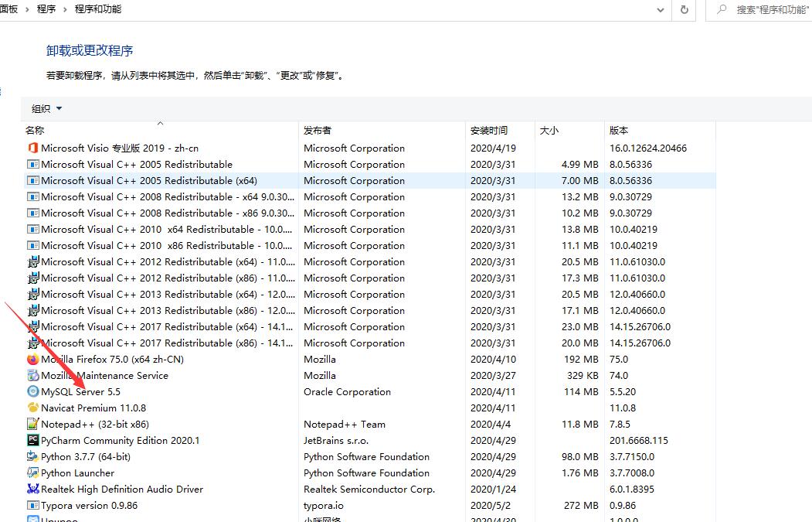Select Microsoft Visual C++ 2005 Redistributable (x64)

point(149,180)
